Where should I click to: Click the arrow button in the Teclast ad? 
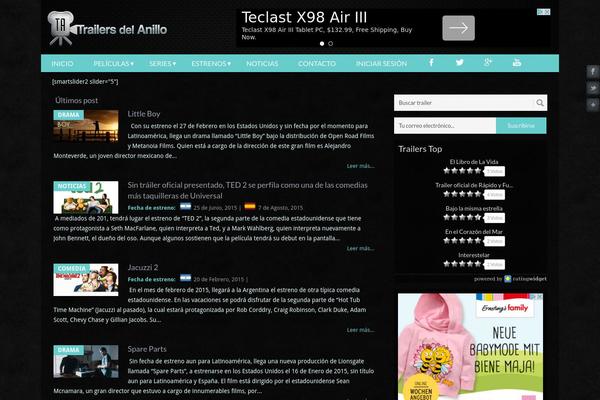pos(458,28)
